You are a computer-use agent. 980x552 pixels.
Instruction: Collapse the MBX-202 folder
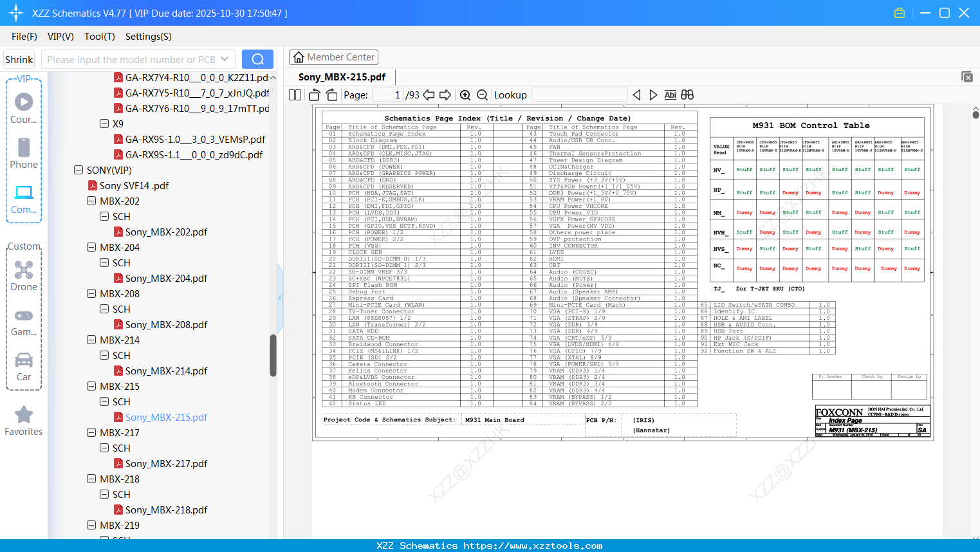(x=91, y=201)
